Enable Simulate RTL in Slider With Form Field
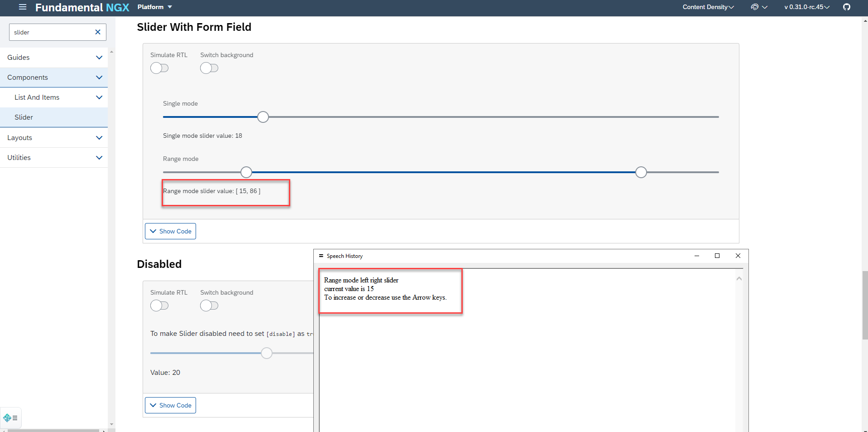The image size is (868, 432). click(x=159, y=68)
